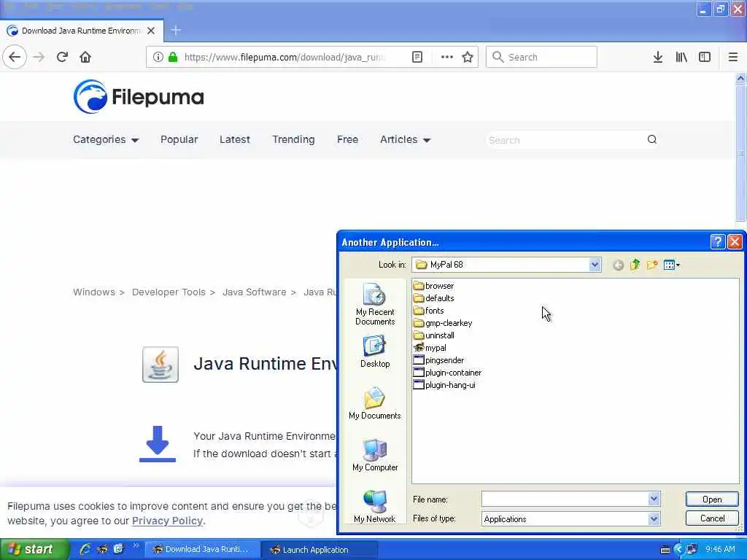Open My Computer in places bar
The image size is (747, 560).
pyautogui.click(x=375, y=455)
